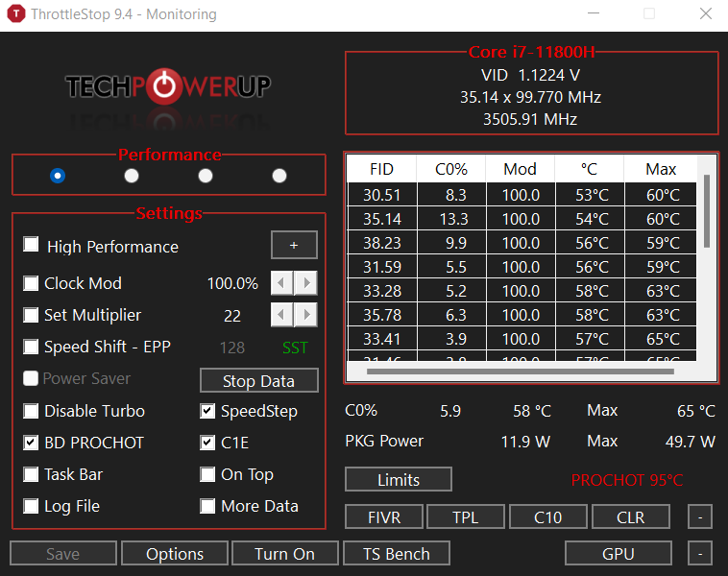Open the FIVR voltage control window

[x=384, y=517]
